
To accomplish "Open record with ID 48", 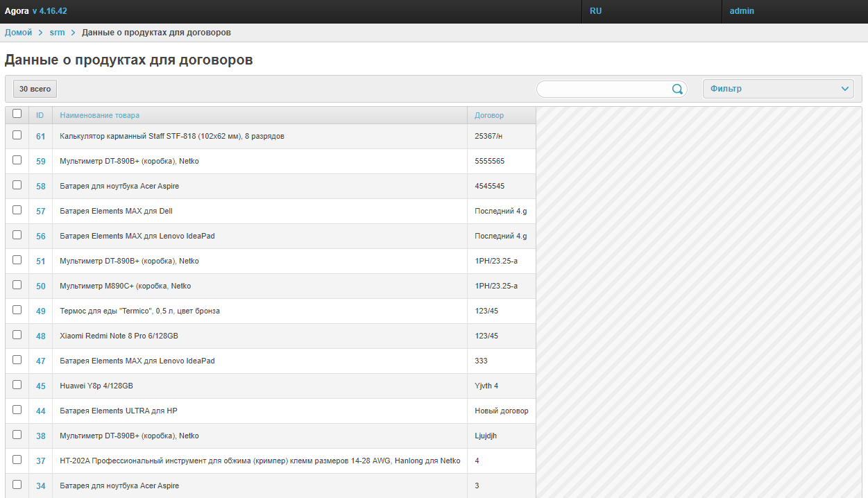I will [x=41, y=336].
